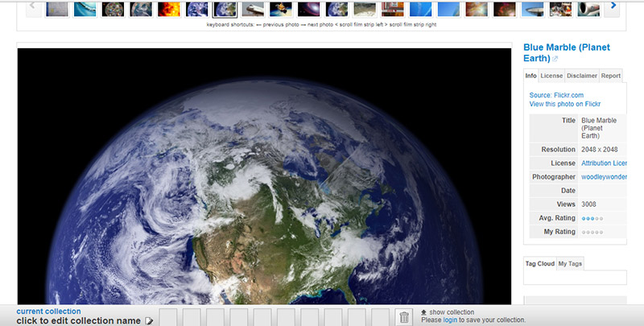Open the Report tab

click(610, 76)
